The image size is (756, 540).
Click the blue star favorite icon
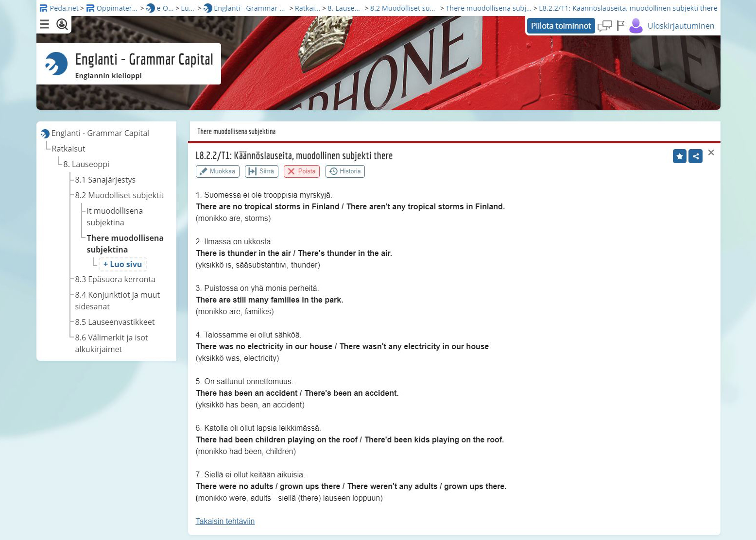(679, 156)
